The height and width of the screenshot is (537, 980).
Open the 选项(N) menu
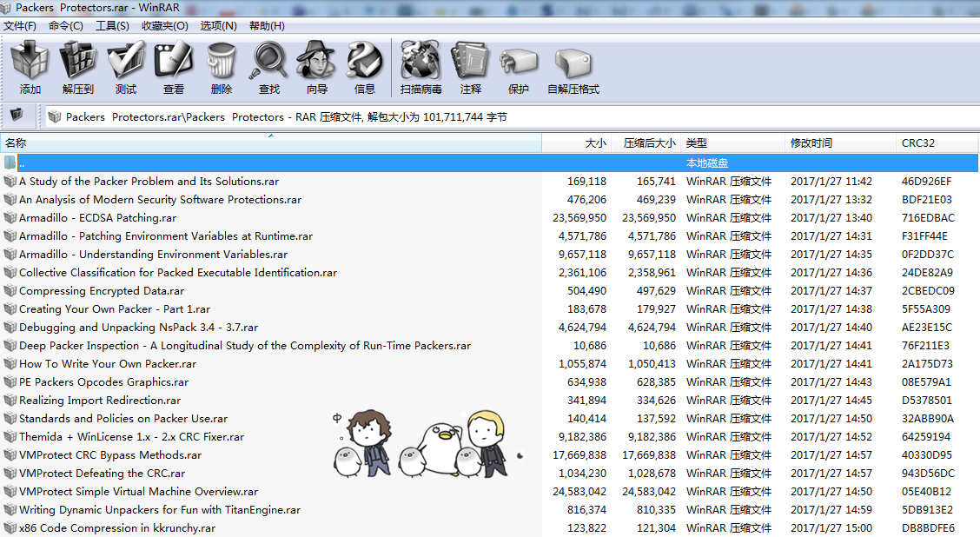pos(219,25)
